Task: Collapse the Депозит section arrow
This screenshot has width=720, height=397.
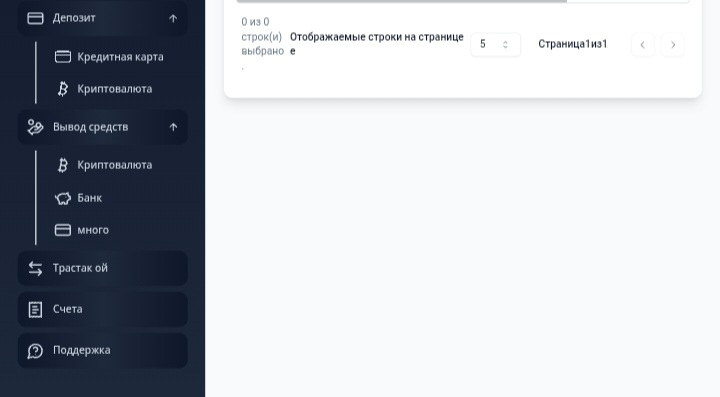Action: (x=173, y=18)
